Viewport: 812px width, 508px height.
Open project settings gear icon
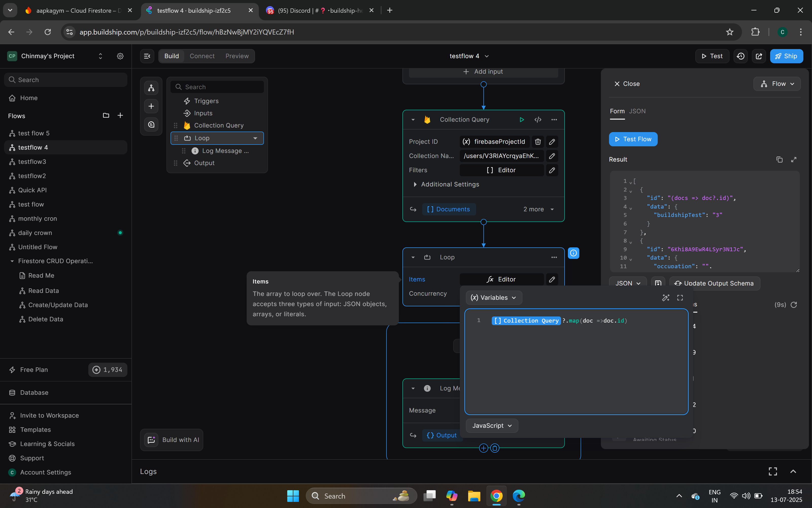point(120,56)
